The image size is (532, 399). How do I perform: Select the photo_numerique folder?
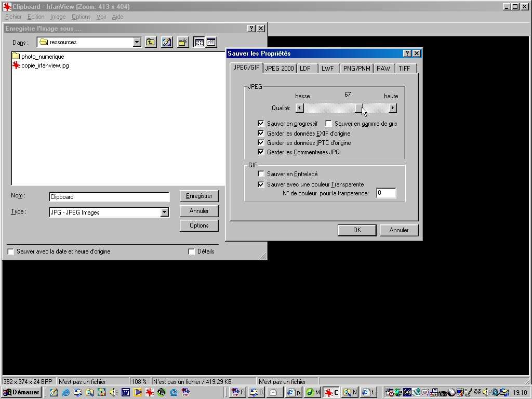tap(38, 56)
